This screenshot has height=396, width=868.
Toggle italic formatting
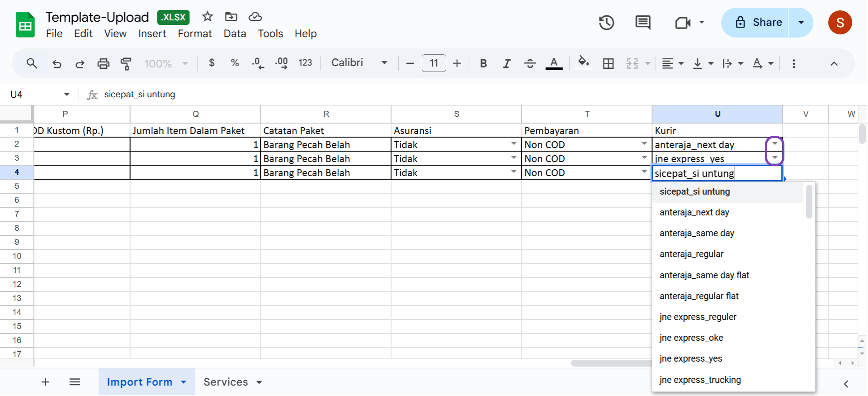click(506, 64)
